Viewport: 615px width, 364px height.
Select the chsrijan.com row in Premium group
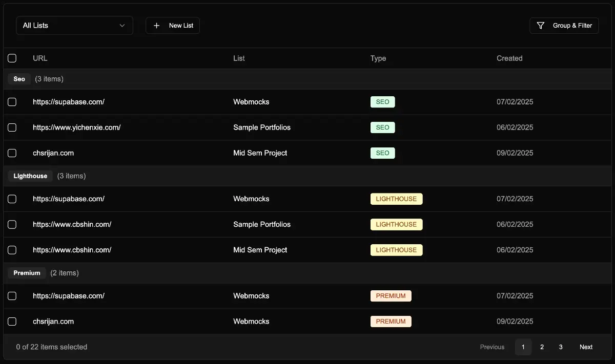[x=12, y=322]
